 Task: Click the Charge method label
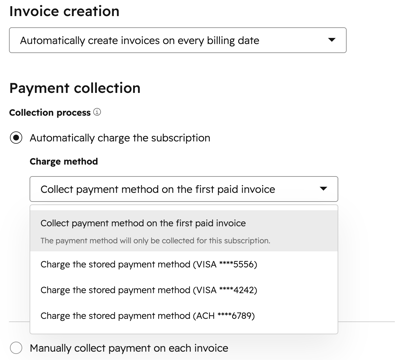point(64,161)
